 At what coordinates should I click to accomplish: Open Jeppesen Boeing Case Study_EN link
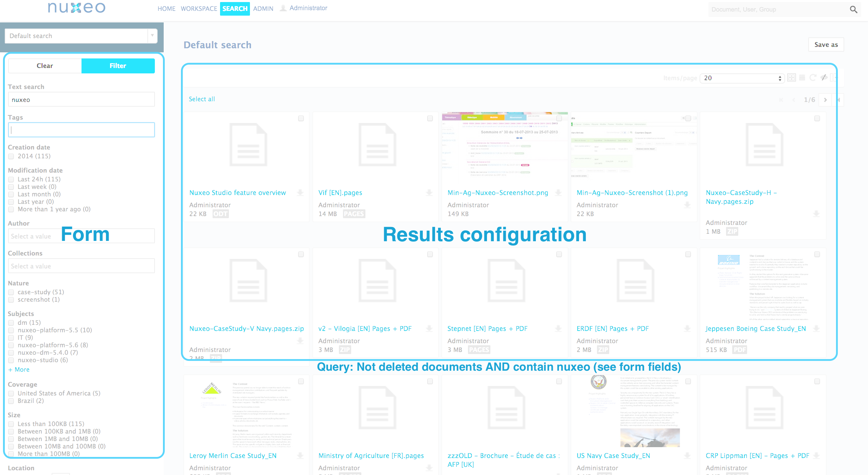(756, 329)
